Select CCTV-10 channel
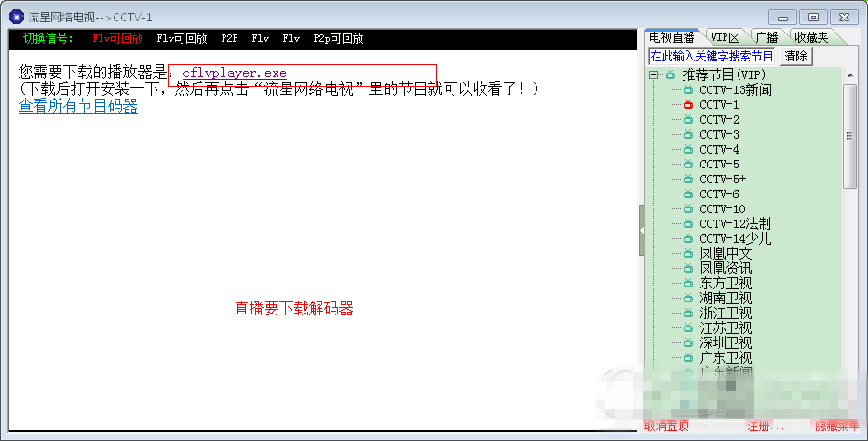Viewport: 868px width, 441px height. 723,209
